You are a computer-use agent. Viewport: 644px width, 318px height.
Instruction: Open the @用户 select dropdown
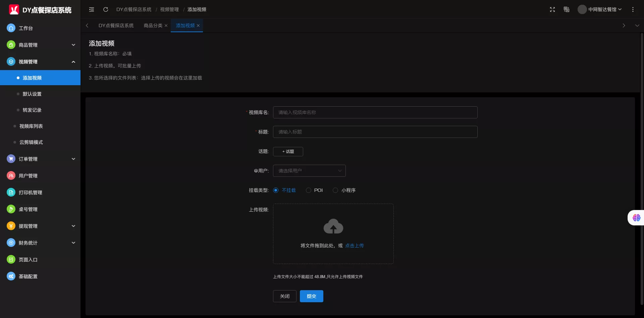coord(309,171)
